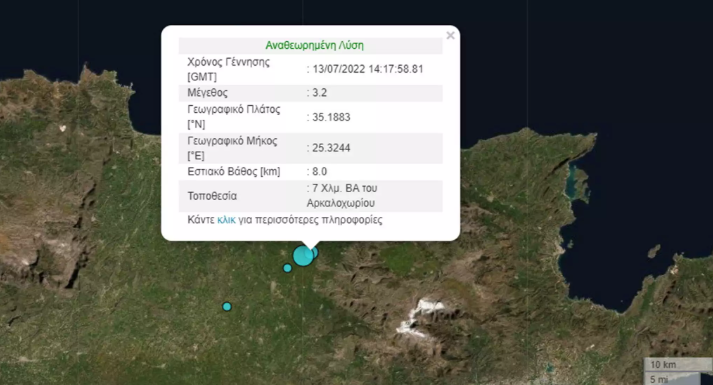
Task: Select small marker partly hidden behind large marker
Action: pyautogui.click(x=315, y=252)
